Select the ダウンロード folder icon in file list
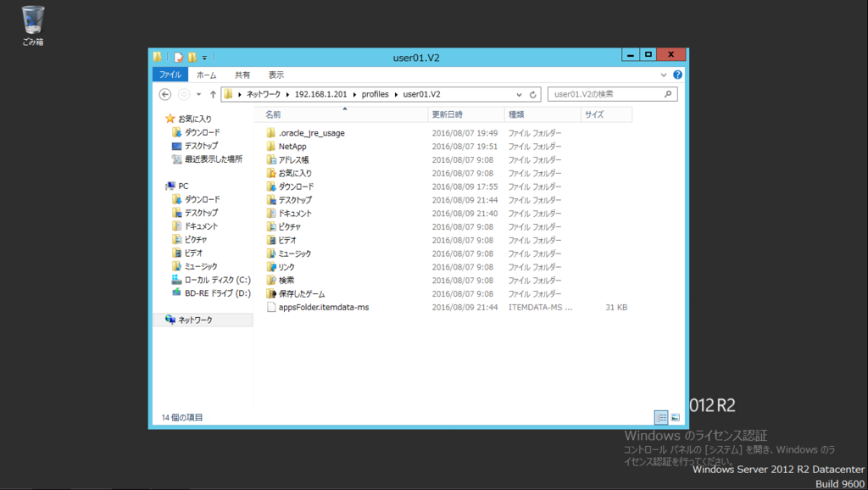Image resolution: width=868 pixels, height=490 pixels. click(270, 187)
